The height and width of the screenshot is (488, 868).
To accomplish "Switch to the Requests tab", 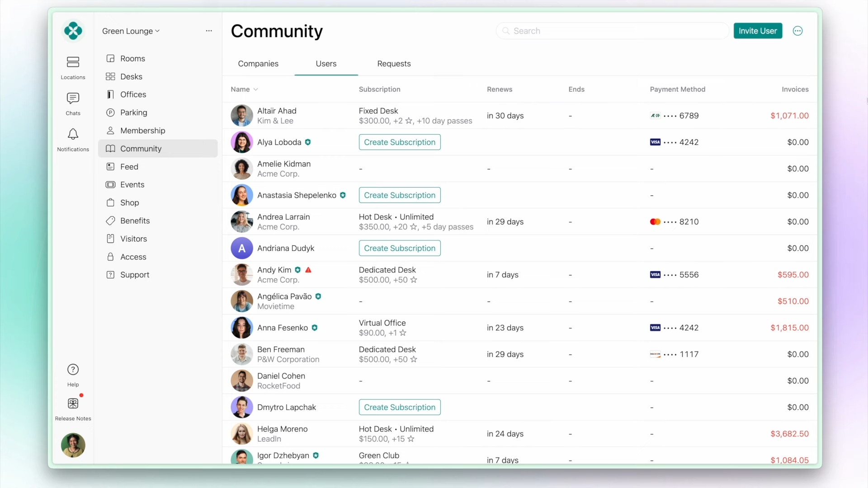I will click(394, 64).
